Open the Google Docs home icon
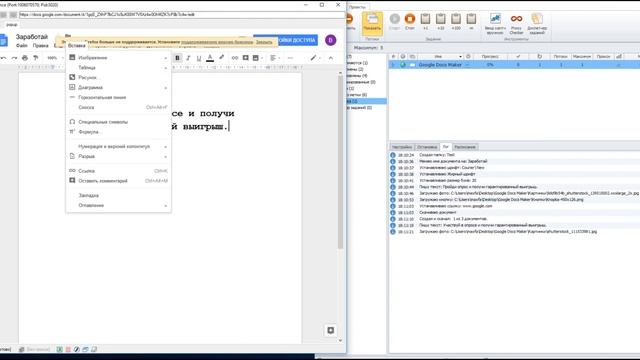This screenshot has height=360, width=640. [4, 40]
